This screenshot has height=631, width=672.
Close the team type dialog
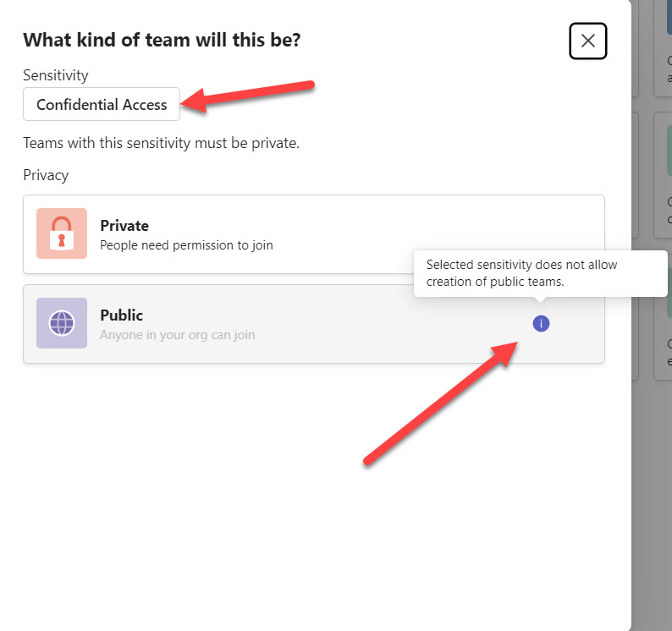pos(588,41)
